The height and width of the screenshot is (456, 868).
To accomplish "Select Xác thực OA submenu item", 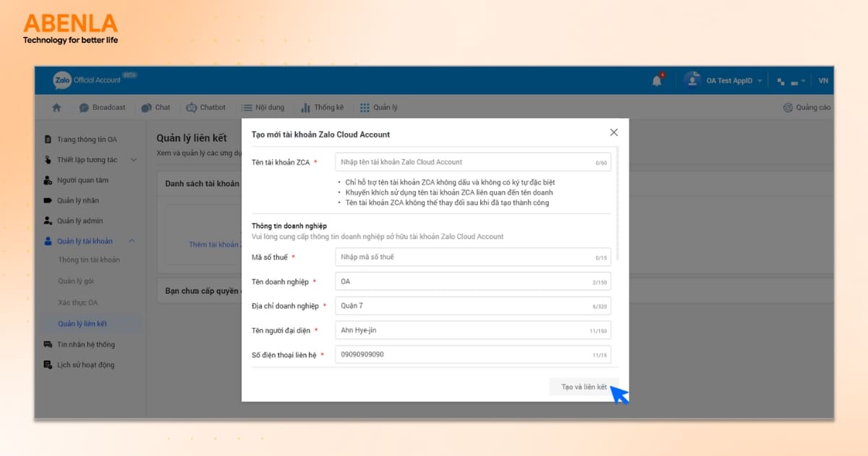I will (77, 303).
